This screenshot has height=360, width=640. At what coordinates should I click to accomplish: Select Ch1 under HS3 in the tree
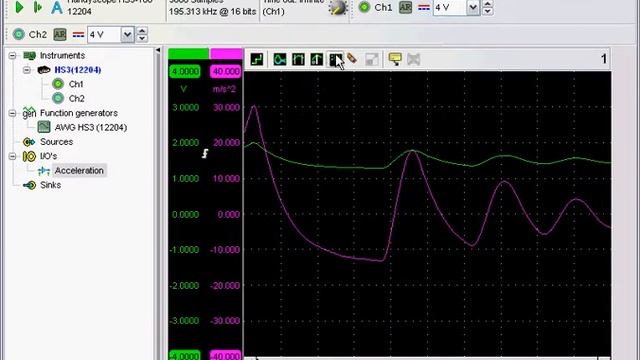tap(76, 84)
